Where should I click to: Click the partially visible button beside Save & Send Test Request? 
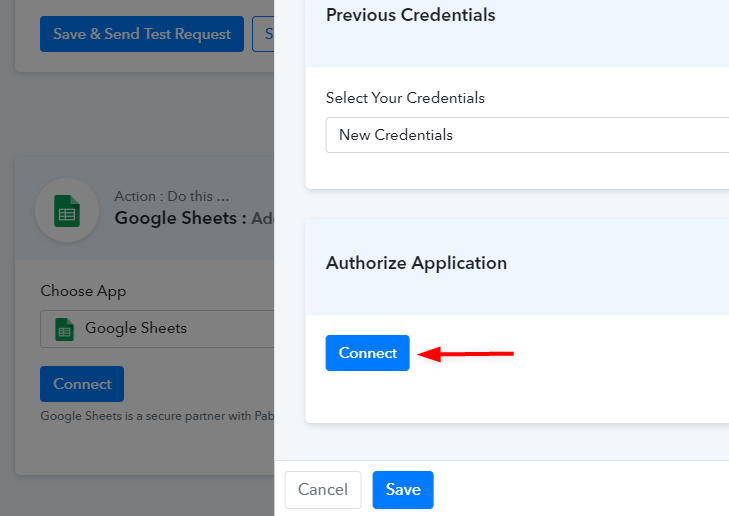(x=263, y=34)
